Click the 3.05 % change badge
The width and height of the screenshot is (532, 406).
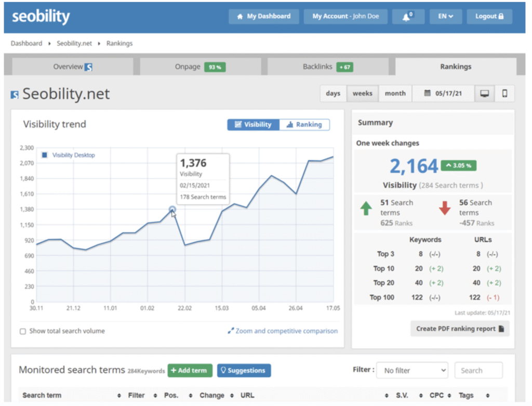point(458,166)
